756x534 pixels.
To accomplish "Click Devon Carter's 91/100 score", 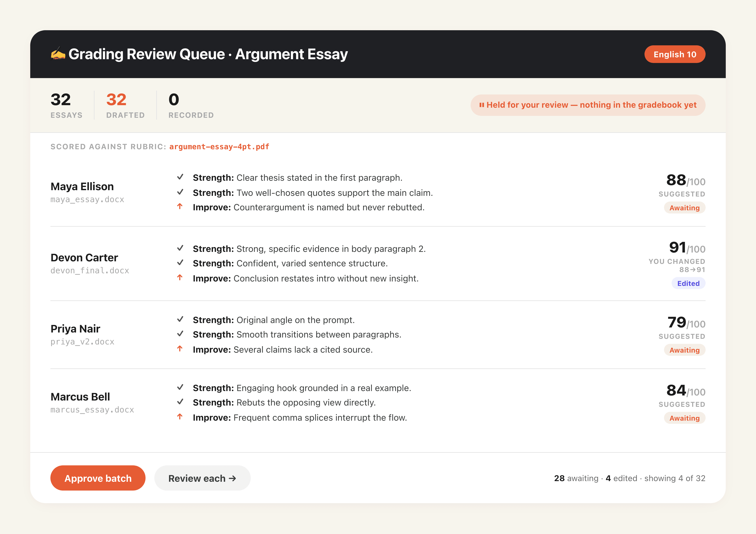I will (x=687, y=248).
